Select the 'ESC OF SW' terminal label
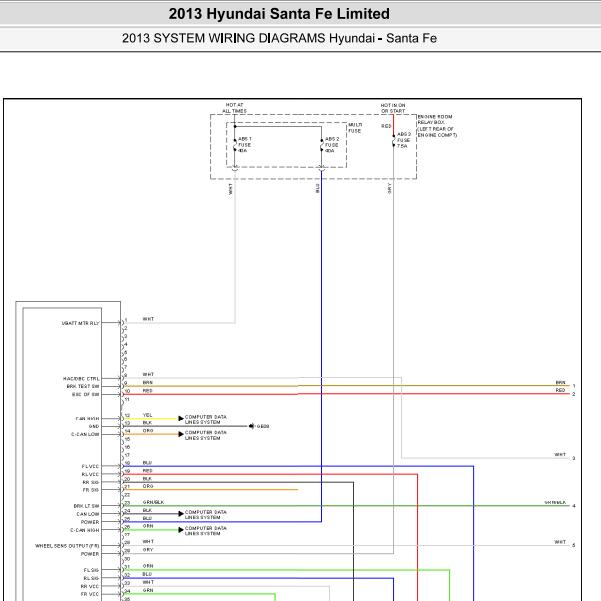The width and height of the screenshot is (601, 601). pyautogui.click(x=85, y=394)
